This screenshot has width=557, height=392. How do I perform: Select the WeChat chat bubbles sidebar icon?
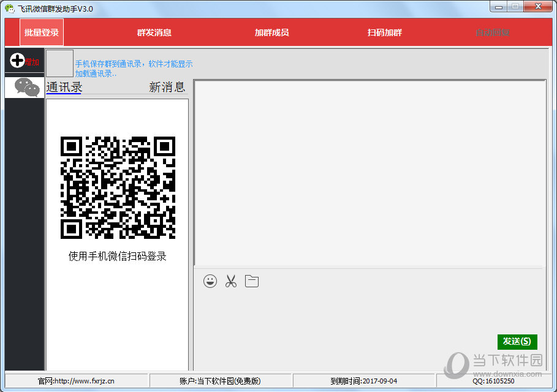tap(26, 88)
